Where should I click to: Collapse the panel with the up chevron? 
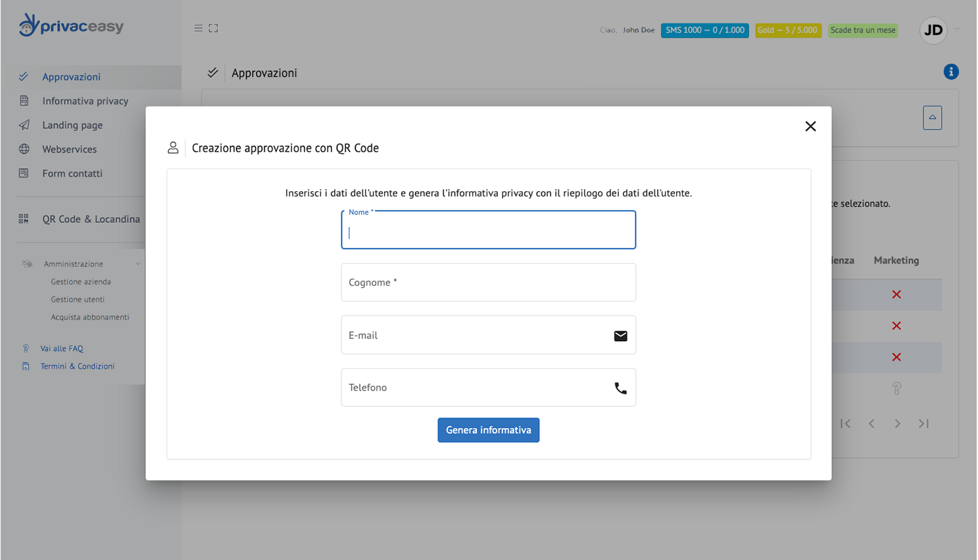pos(932,118)
